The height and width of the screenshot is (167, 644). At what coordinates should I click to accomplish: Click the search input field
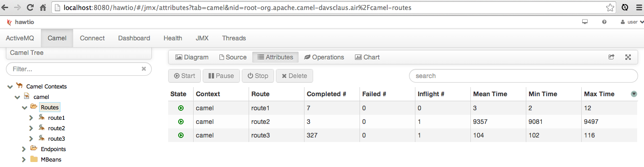pyautogui.click(x=523, y=76)
